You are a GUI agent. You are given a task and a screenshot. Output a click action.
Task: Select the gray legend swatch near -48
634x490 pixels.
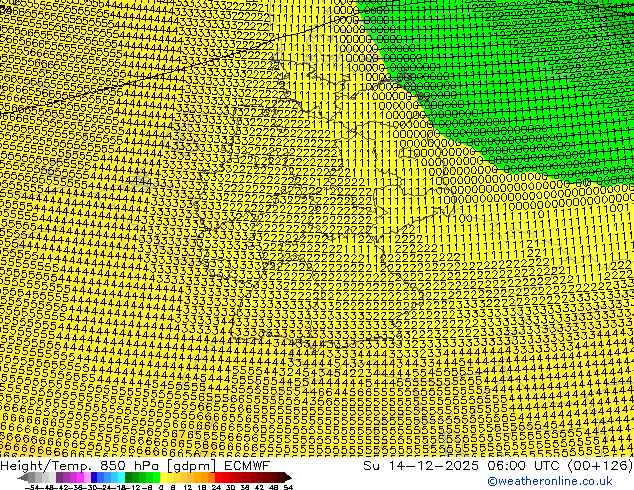(x=45, y=477)
